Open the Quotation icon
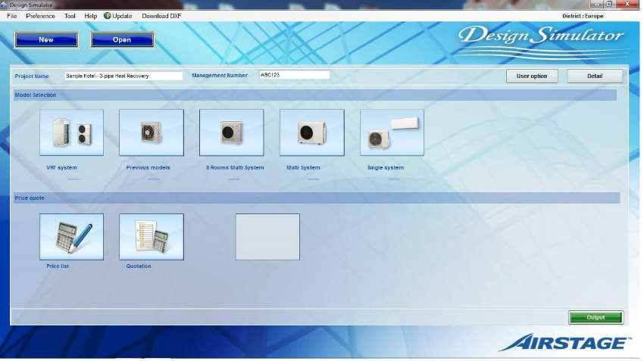Viewport: 644px width, 361px height. pyautogui.click(x=152, y=237)
